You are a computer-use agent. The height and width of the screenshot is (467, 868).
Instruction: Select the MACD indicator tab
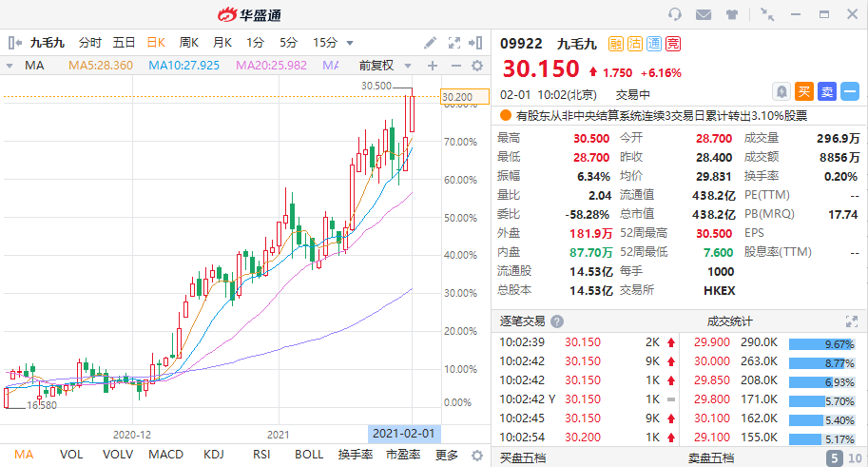tap(166, 455)
